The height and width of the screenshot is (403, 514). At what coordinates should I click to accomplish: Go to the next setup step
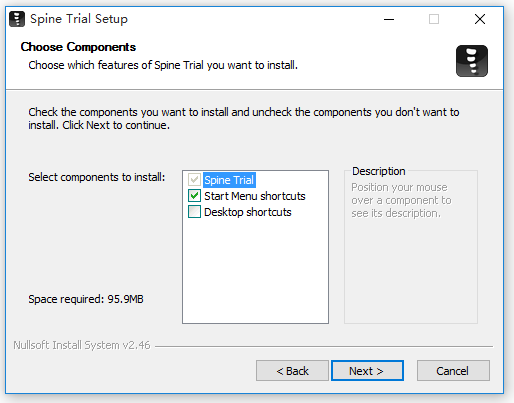[x=367, y=370]
